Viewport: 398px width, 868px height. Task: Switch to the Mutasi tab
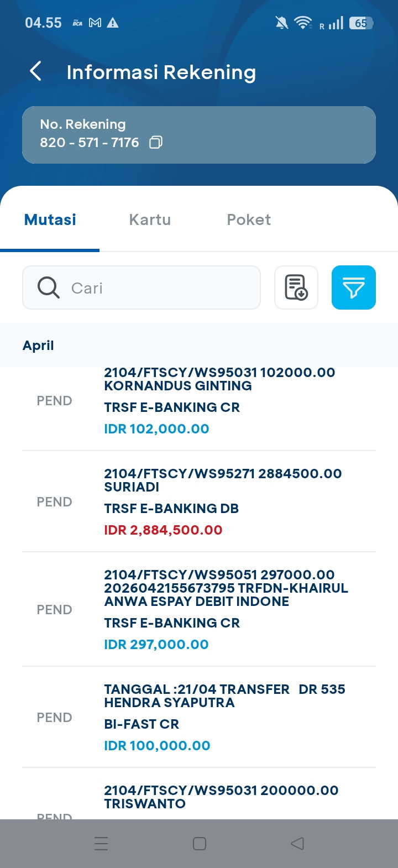click(x=50, y=220)
